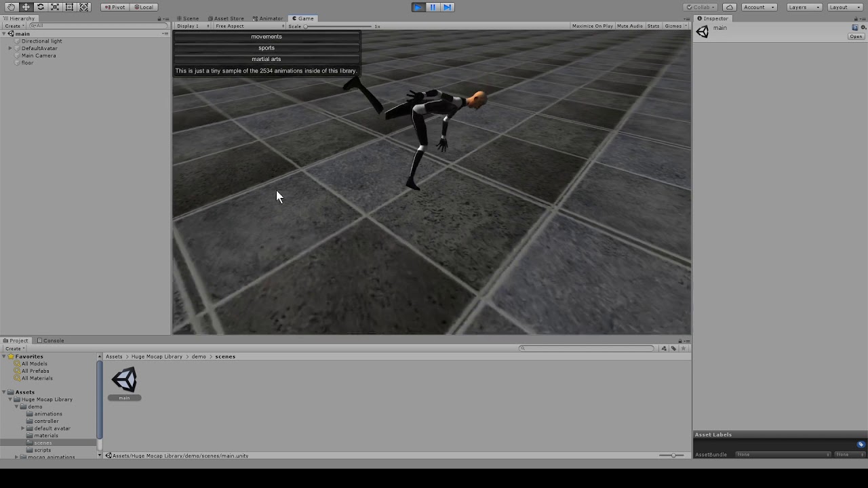Viewport: 868px width, 488px height.
Task: Open the Inspector gear settings
Action: pos(863,27)
